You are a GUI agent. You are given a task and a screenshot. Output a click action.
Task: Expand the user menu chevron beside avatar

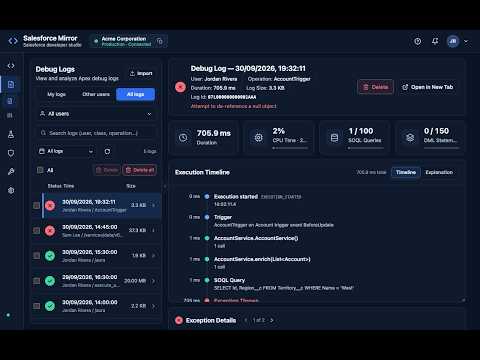(x=466, y=41)
